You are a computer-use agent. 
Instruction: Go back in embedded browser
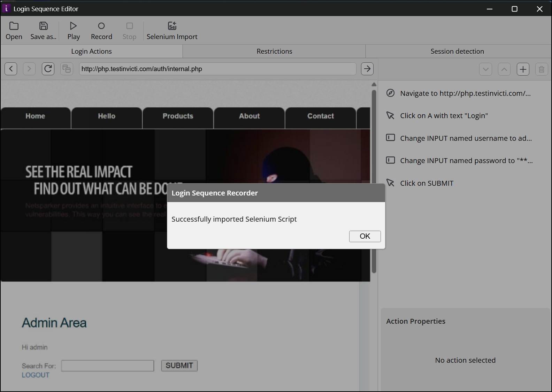pyautogui.click(x=11, y=69)
